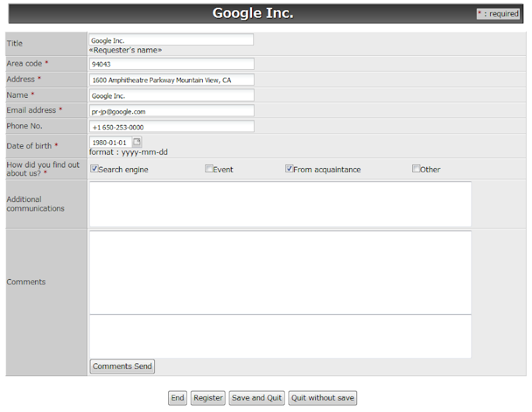This screenshot has width=532, height=412.
Task: Click Save and Quit button
Action: [257, 398]
